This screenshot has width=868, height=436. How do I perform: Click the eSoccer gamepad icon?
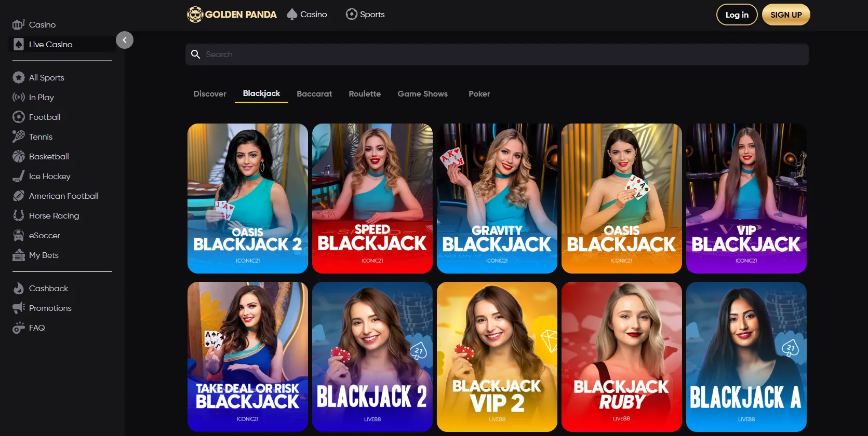[19, 235]
